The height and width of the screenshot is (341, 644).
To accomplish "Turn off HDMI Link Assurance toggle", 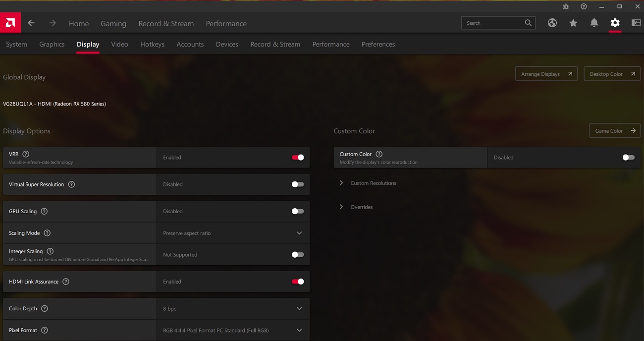I will tap(298, 282).
